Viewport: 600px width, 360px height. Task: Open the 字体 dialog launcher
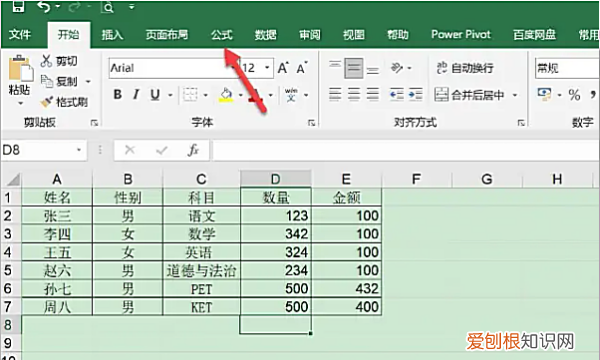coord(312,123)
